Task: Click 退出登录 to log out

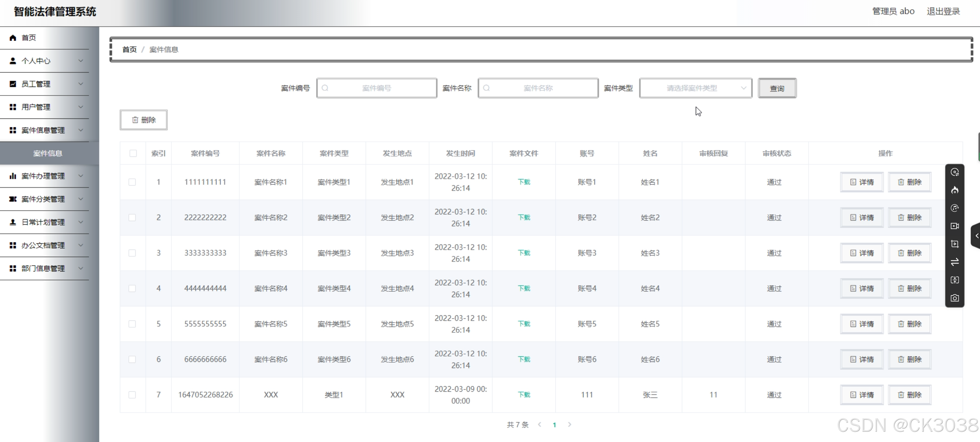Action: click(x=943, y=11)
